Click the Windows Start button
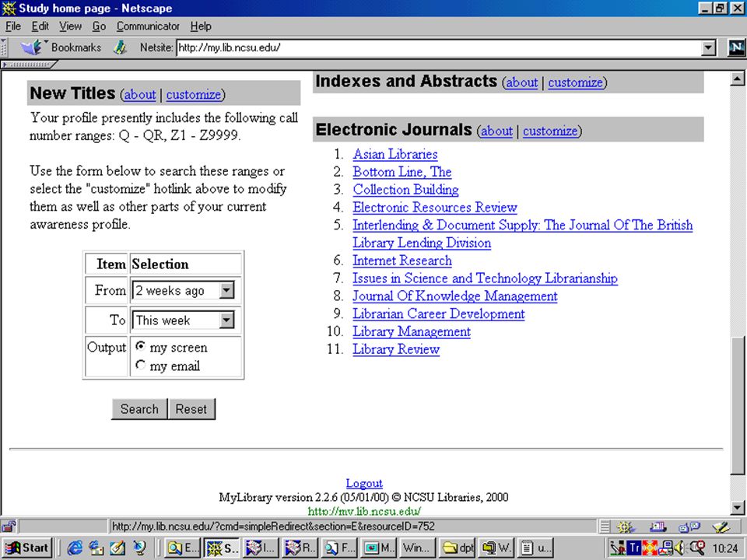This screenshot has height=560, width=747. (x=28, y=548)
